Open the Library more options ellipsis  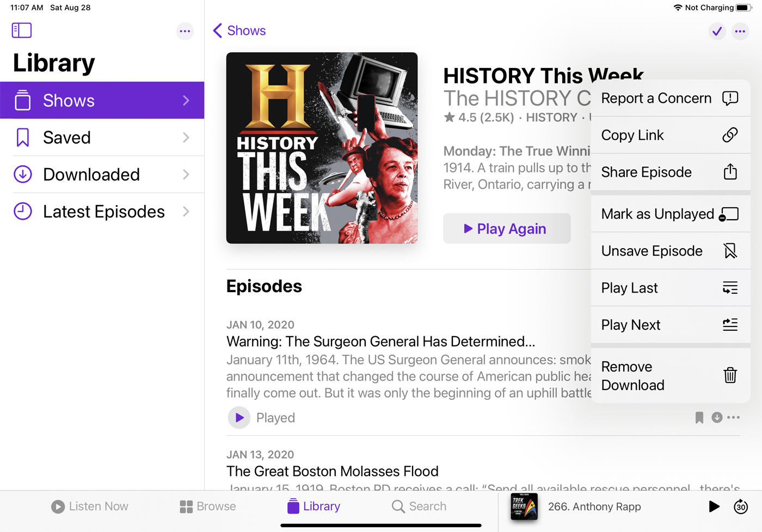pyautogui.click(x=185, y=31)
